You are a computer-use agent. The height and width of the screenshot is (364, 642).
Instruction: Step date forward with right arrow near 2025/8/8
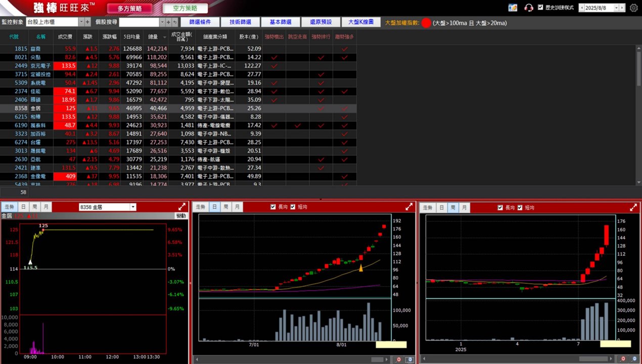622,8
